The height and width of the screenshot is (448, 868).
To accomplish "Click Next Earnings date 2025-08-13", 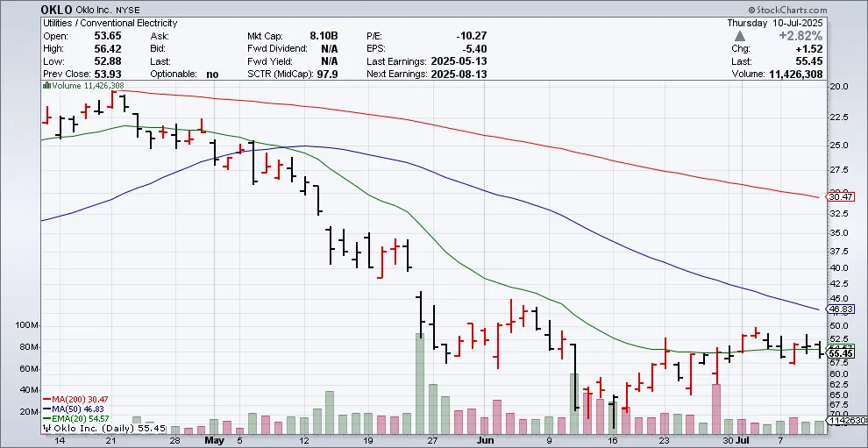I will click(459, 75).
